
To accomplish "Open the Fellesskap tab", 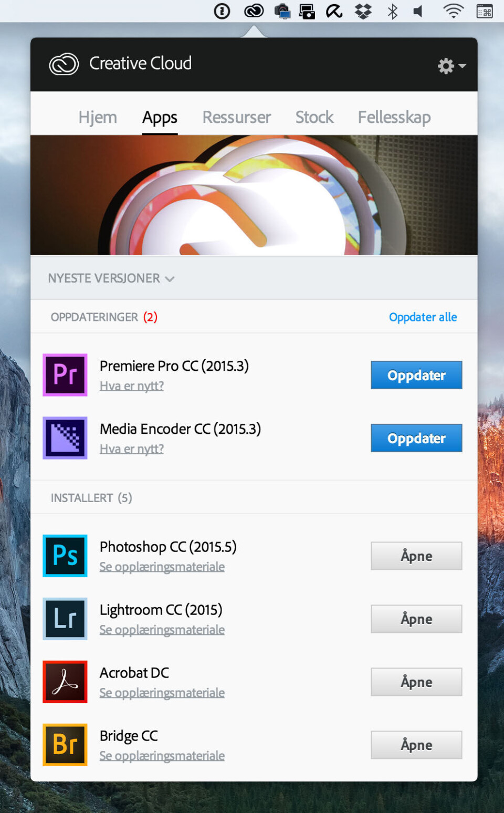I will [x=394, y=117].
